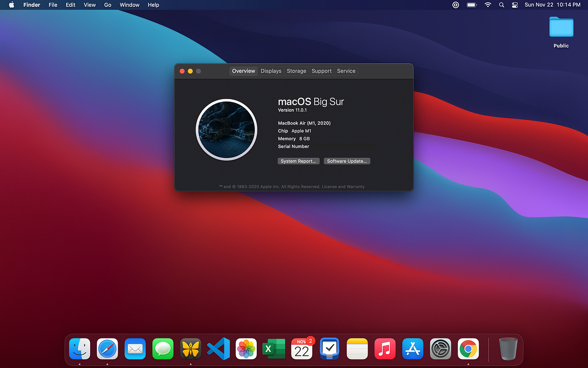Open the Help menu

click(153, 5)
